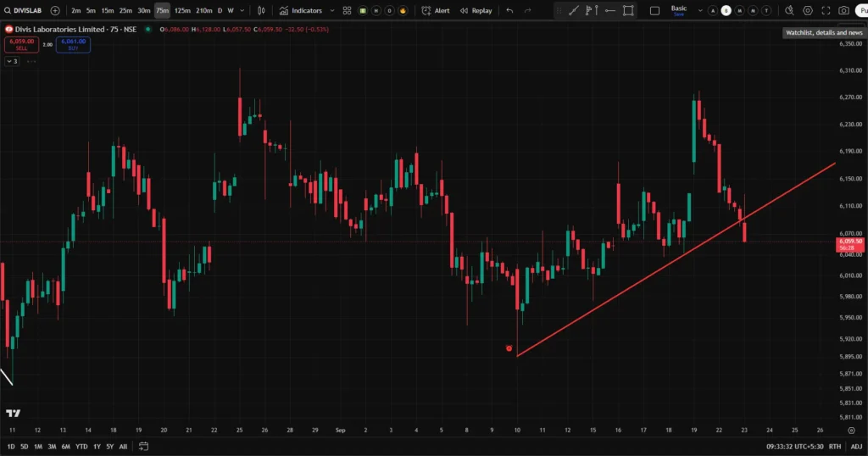
Task: Select the YTD date range
Action: tap(81, 446)
